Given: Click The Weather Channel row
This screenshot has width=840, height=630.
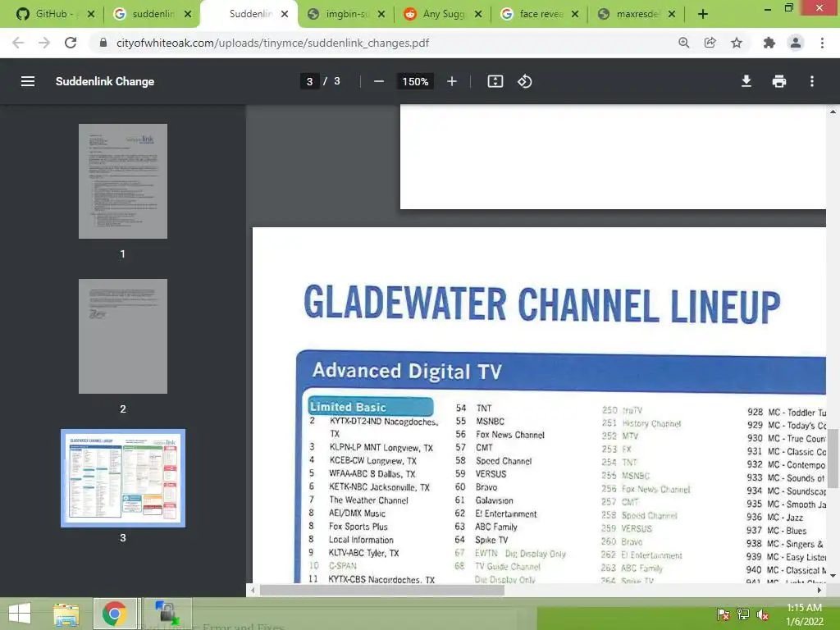Looking at the screenshot, I should tap(358, 500).
